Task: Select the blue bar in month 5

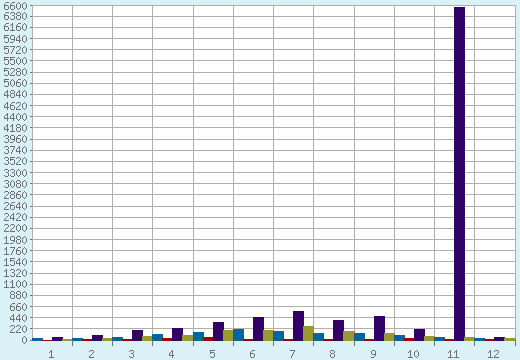Action: (198, 336)
